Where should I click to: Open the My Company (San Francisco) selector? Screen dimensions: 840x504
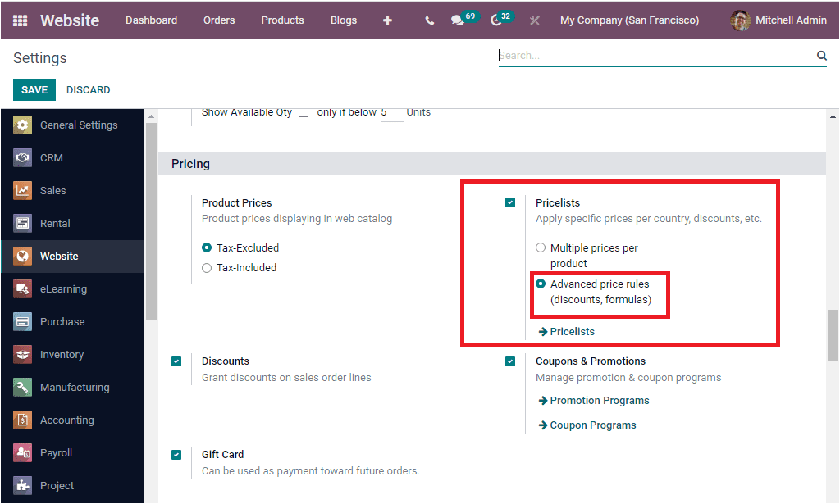coord(628,20)
